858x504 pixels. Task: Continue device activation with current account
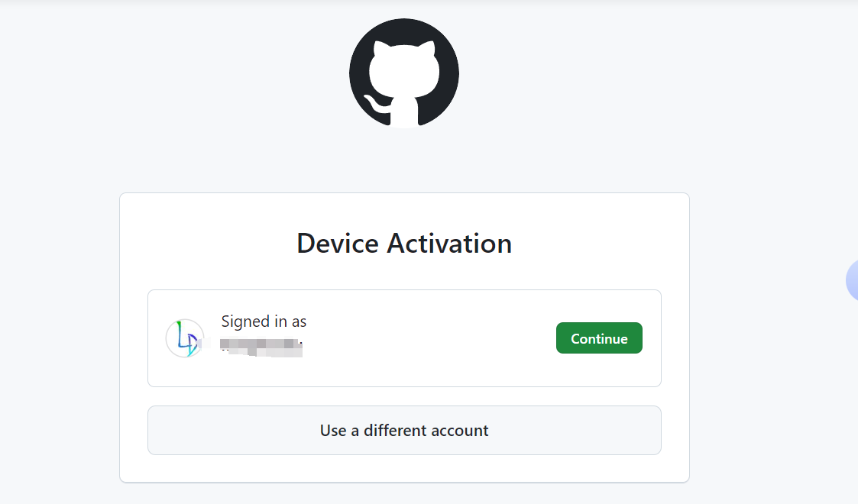(x=599, y=338)
